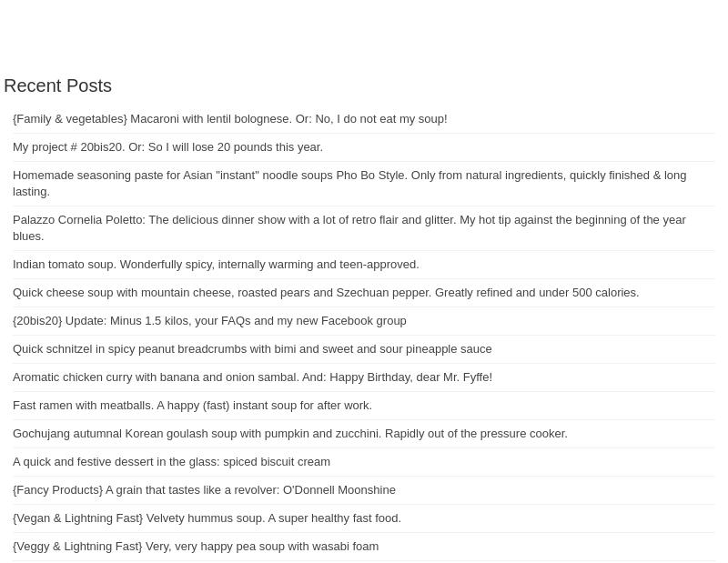This screenshot has width=728, height=563.
Task: Open the O'Donnell Moonshine Fancy Products post
Action: pyautogui.click(x=204, y=490)
